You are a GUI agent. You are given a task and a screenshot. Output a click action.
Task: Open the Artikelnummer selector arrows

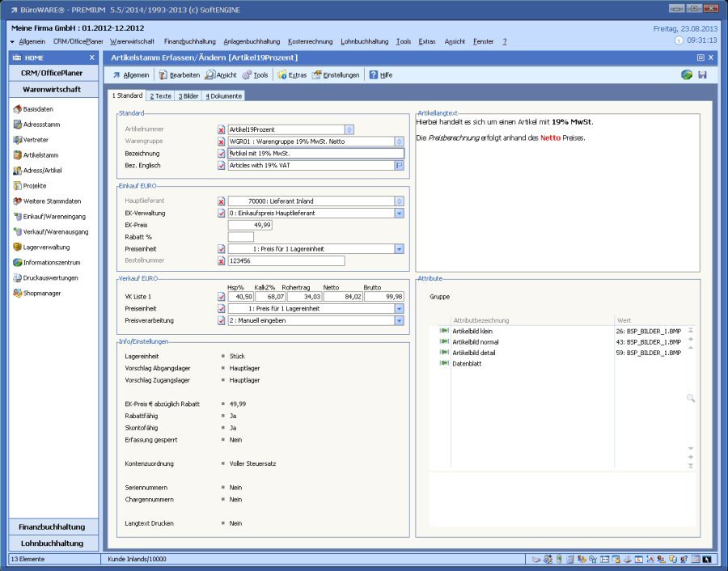349,129
